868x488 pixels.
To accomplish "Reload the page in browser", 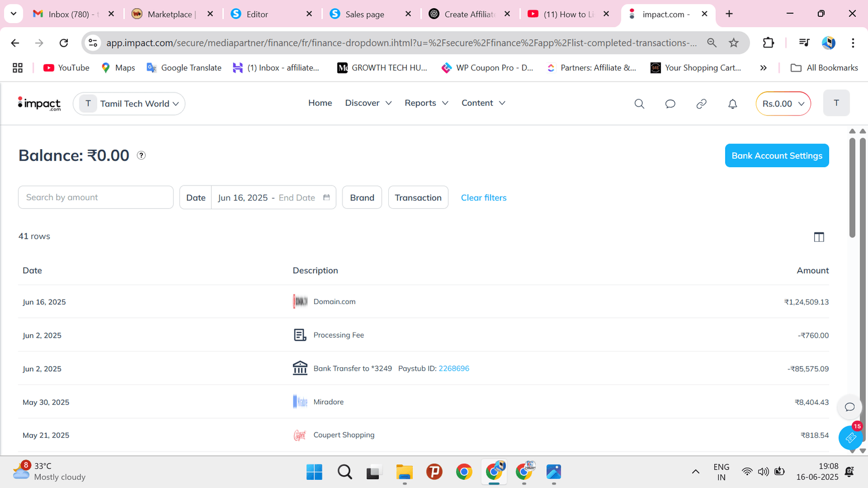I will [64, 43].
